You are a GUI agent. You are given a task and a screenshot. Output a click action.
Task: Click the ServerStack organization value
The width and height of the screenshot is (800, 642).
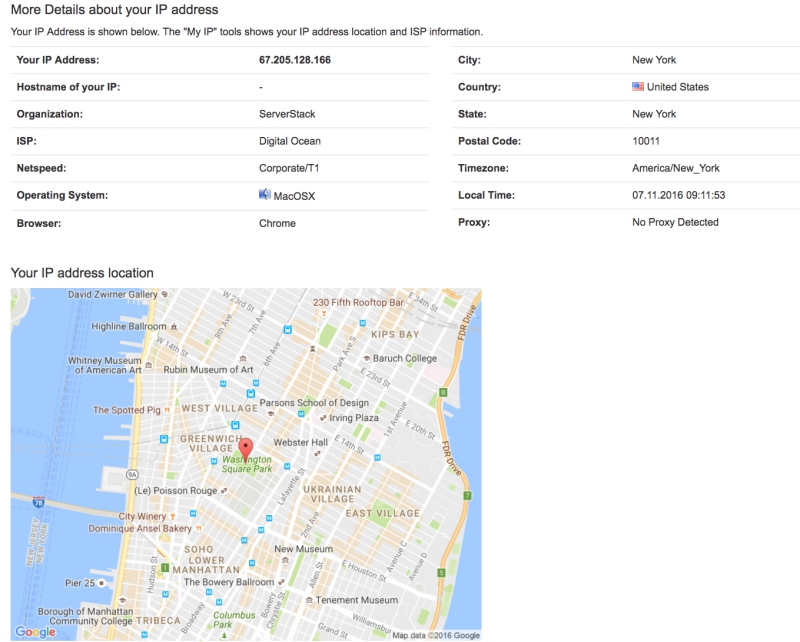click(287, 114)
